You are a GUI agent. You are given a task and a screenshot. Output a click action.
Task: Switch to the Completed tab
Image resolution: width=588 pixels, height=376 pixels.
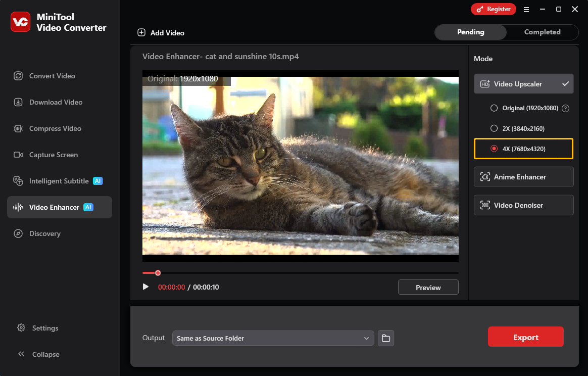click(x=542, y=32)
